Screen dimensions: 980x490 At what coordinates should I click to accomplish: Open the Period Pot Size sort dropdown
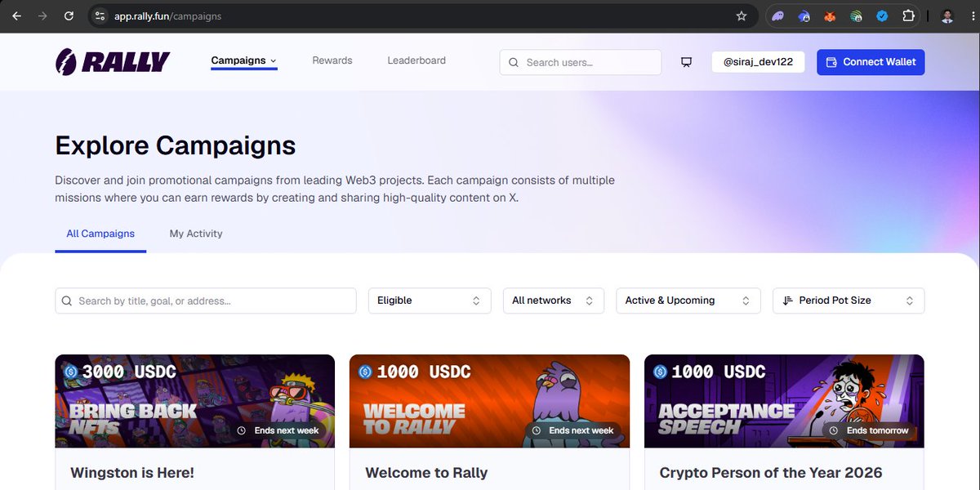click(849, 301)
